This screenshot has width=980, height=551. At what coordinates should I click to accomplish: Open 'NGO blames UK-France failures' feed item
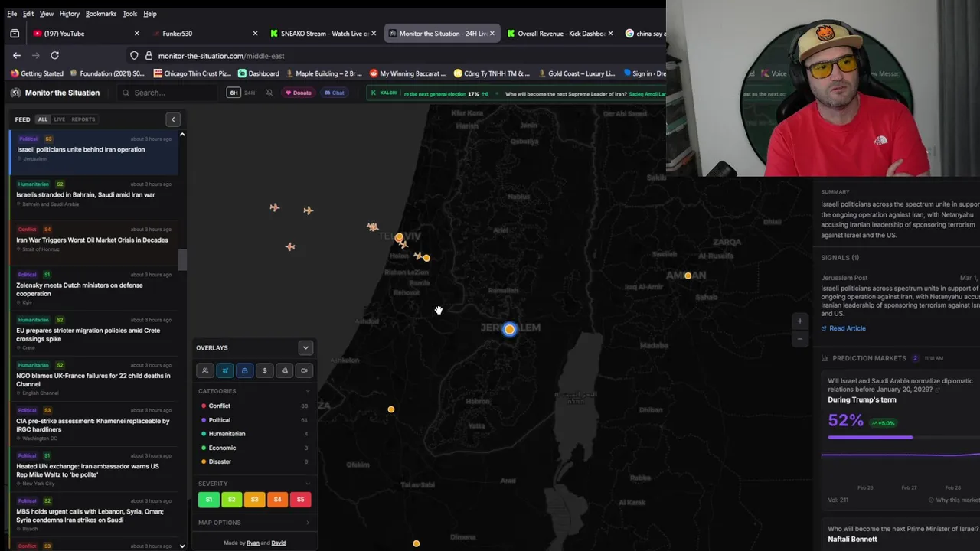pos(94,380)
